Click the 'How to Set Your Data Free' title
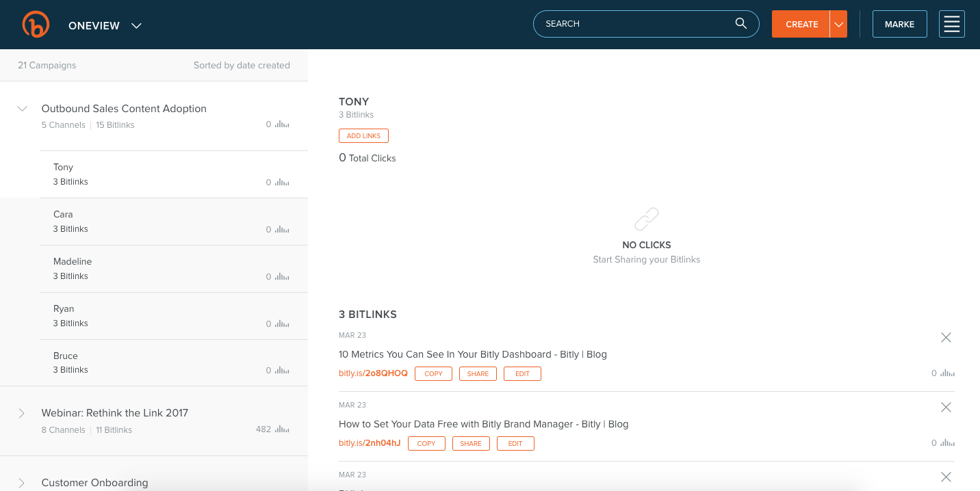The height and width of the screenshot is (491, 980). coord(483,424)
